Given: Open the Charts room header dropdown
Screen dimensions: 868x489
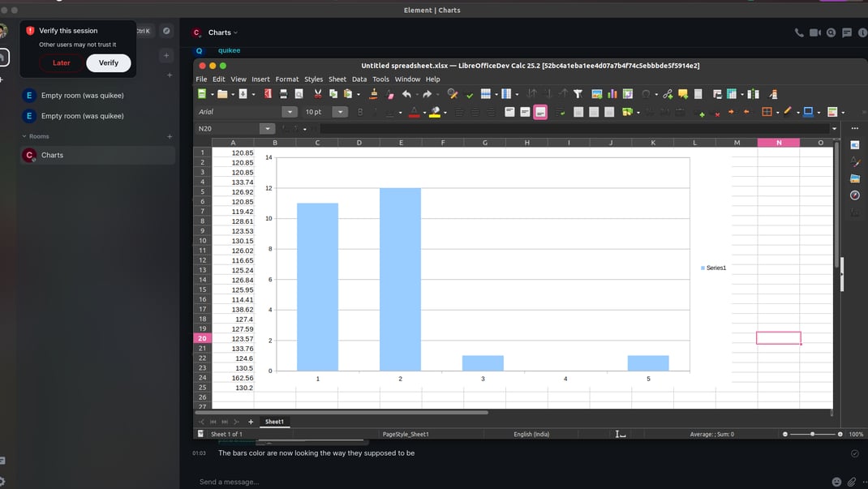Looking at the screenshot, I should point(235,32).
